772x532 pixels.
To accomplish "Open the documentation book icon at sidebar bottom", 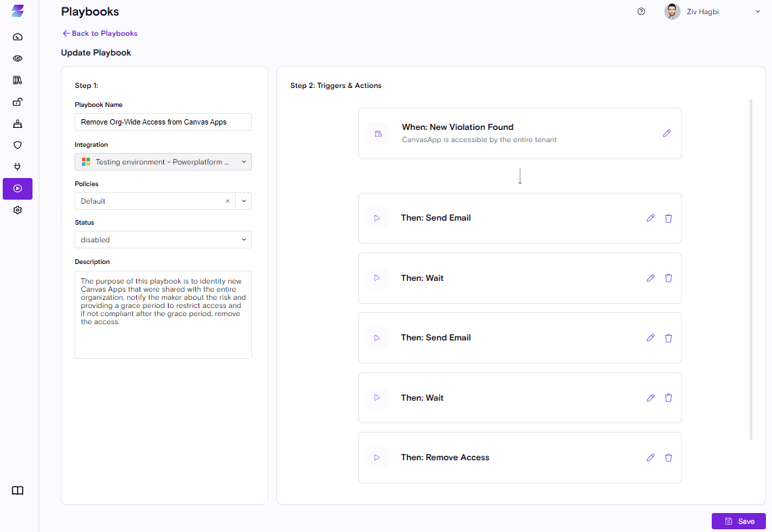I will (18, 491).
